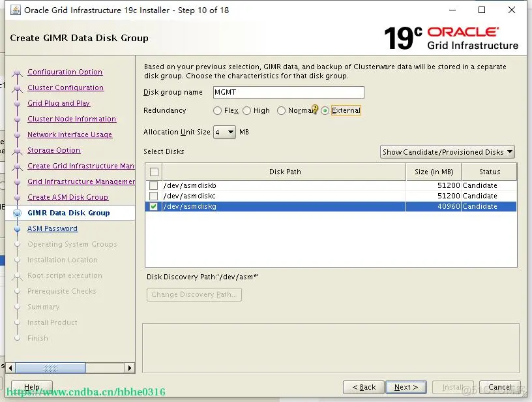
Task: Click the Java installer icon in the title bar
Action: [15, 10]
